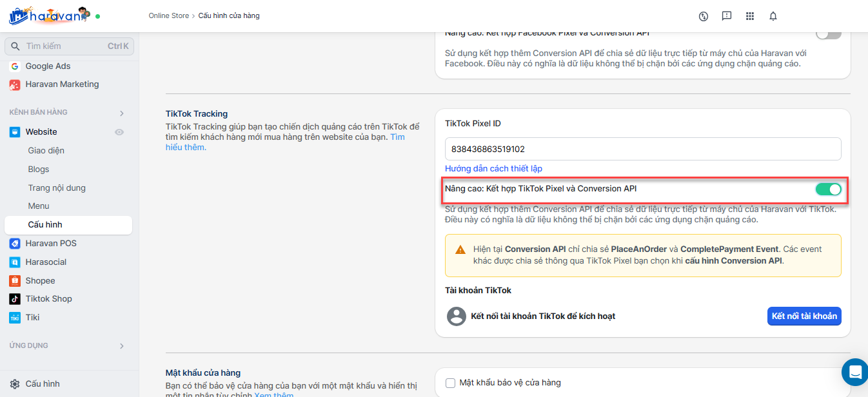The height and width of the screenshot is (397, 868).
Task: Click Mật khẩu cửa hàng heading
Action: tap(203, 373)
